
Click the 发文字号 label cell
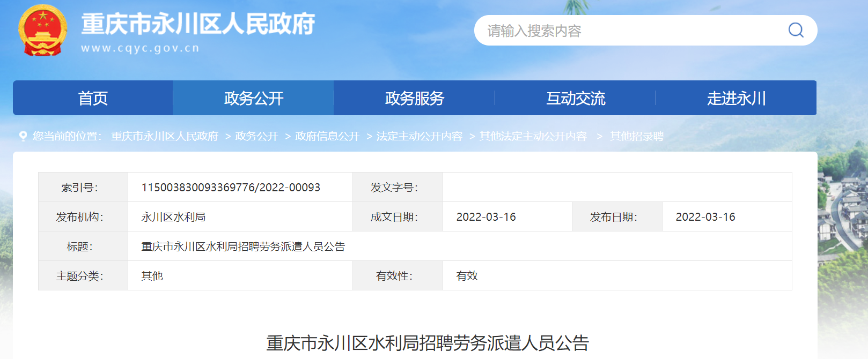coord(398,187)
